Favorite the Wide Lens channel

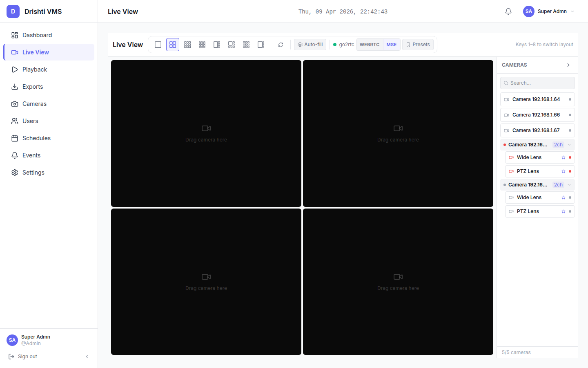click(563, 157)
